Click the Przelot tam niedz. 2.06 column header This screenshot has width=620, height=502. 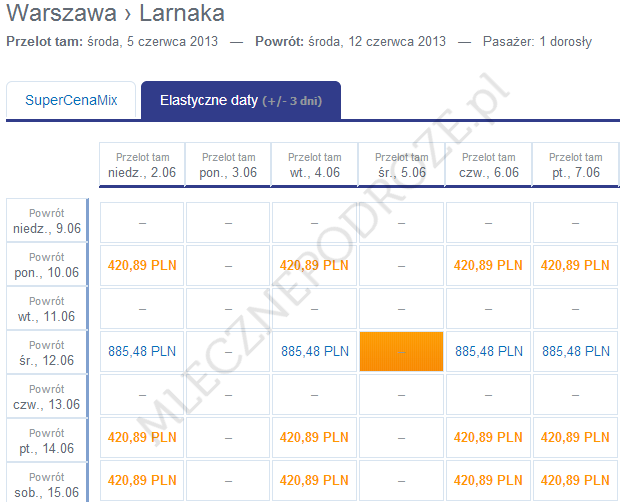(x=142, y=165)
